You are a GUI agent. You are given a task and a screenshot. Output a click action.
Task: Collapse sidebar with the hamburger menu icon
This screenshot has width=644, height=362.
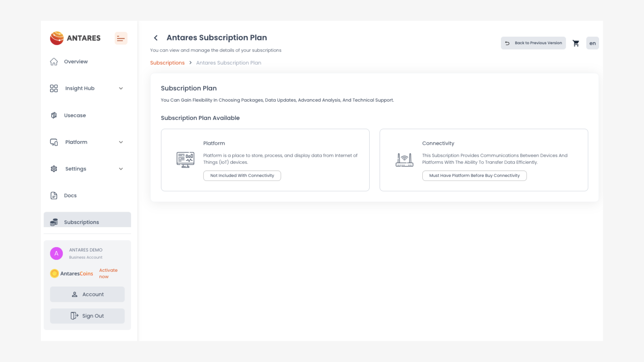121,39
